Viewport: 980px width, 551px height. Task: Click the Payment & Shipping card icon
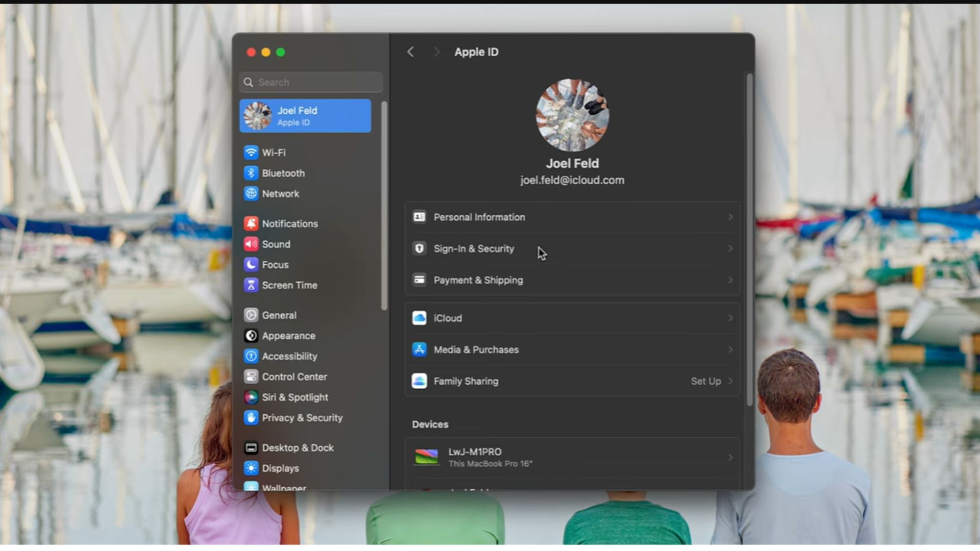click(x=419, y=280)
